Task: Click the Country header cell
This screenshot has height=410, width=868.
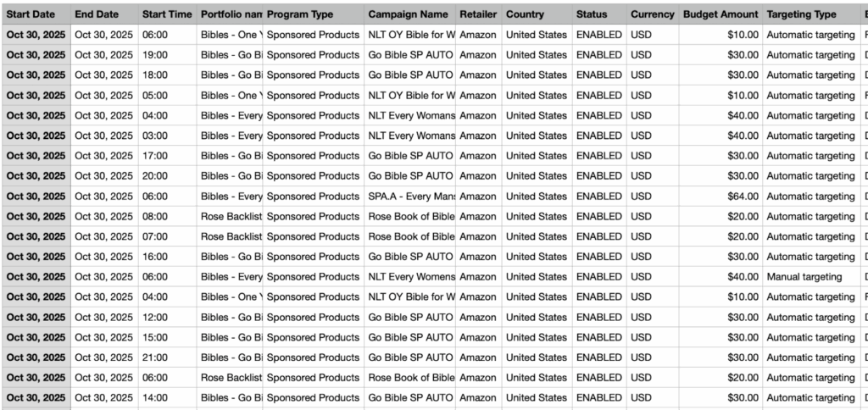Action: point(526,14)
